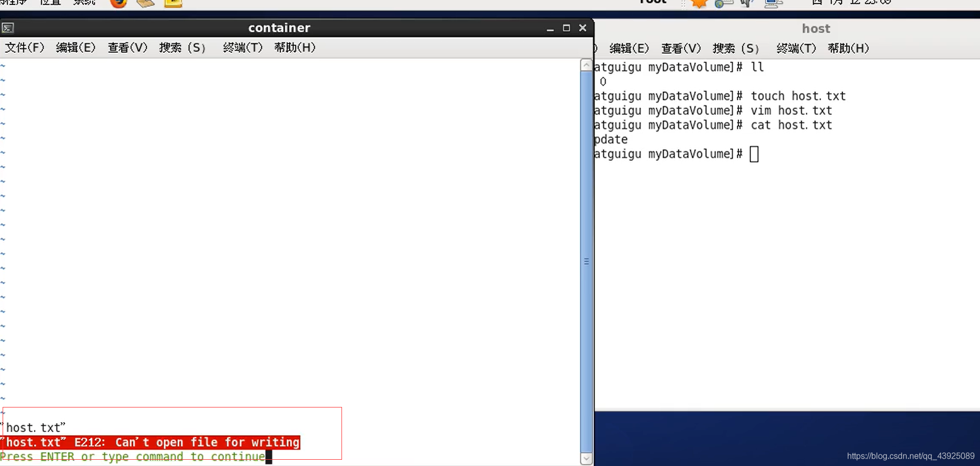Minimize the container terminal window
Screen dimensions: 980x466
[550, 28]
